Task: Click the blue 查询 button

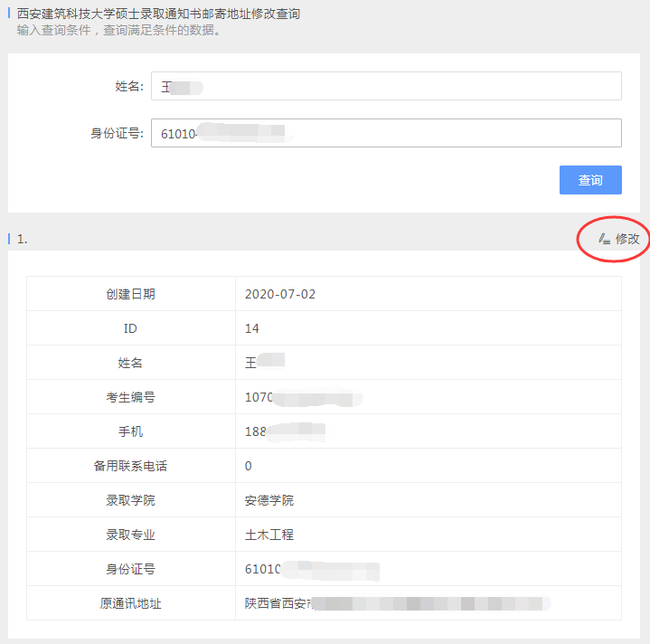Action: click(590, 180)
